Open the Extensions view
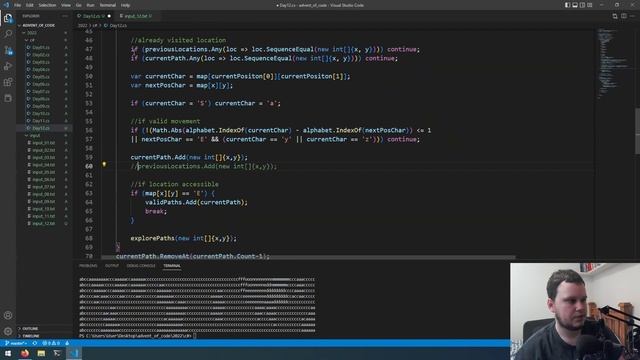 [8, 82]
